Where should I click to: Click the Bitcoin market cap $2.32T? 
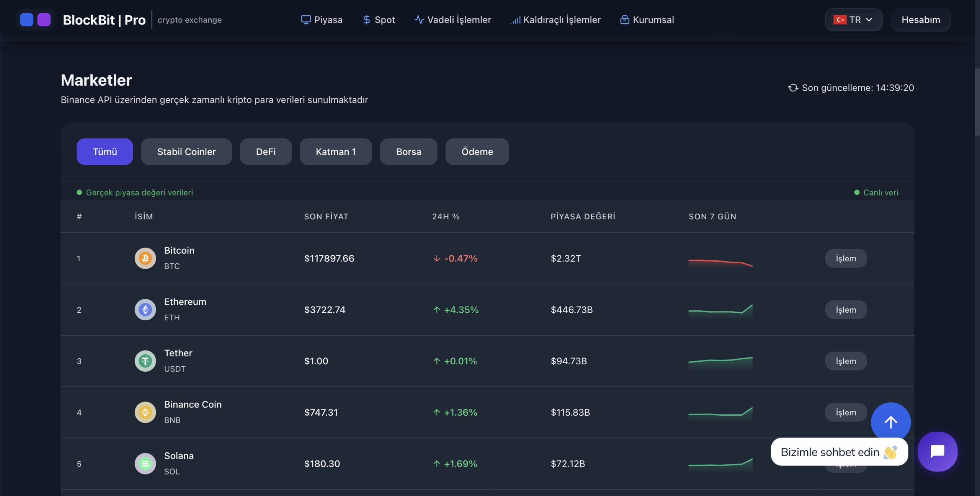(565, 258)
